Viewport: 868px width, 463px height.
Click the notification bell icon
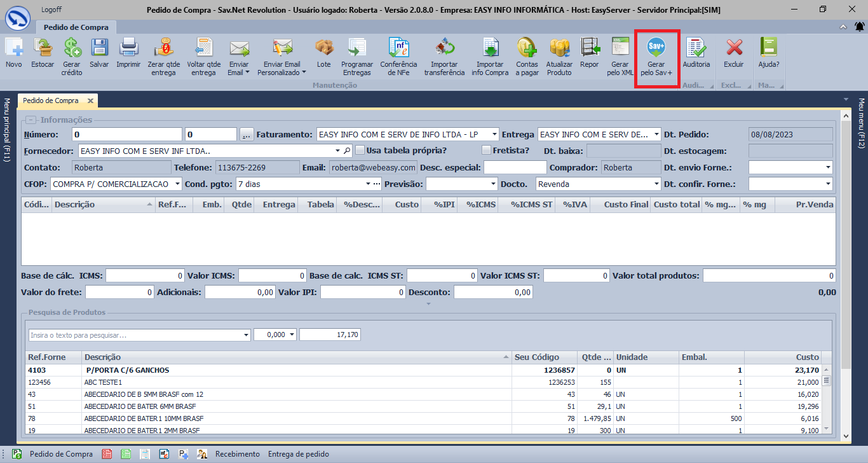pyautogui.click(x=859, y=27)
